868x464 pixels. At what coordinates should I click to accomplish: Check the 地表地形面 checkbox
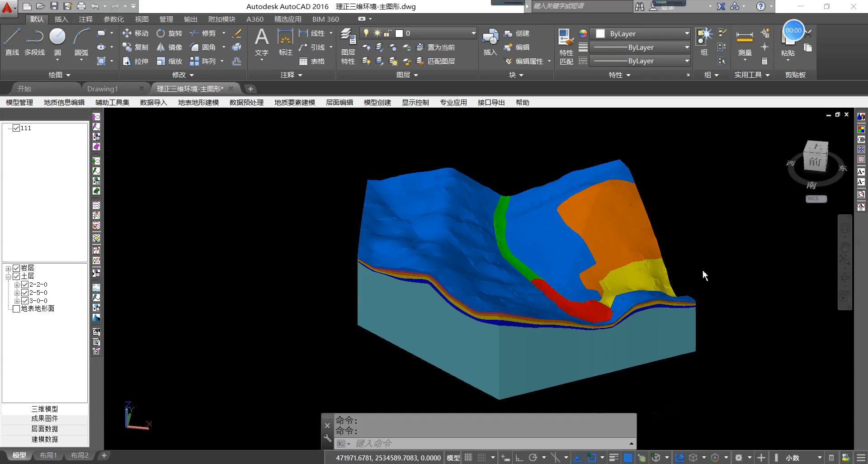[16, 309]
